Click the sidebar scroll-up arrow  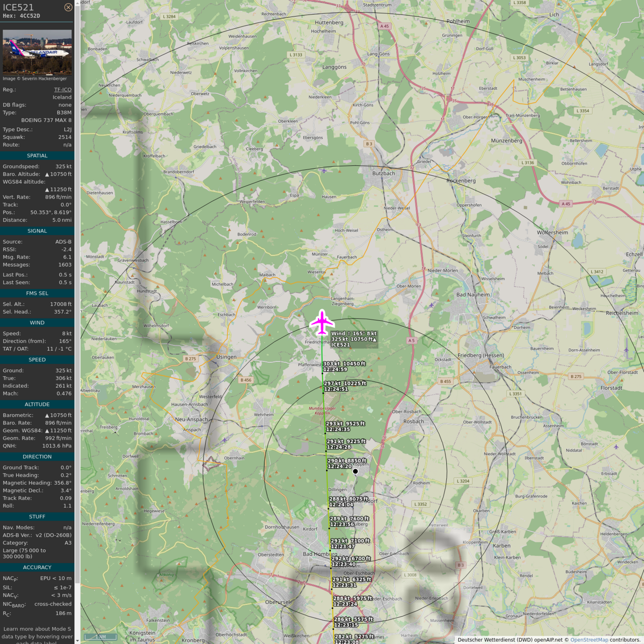tap(77, 3)
